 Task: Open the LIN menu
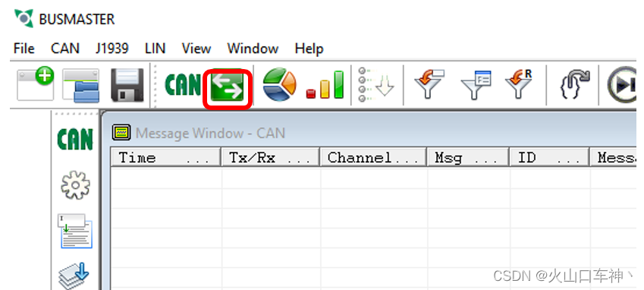click(x=156, y=49)
